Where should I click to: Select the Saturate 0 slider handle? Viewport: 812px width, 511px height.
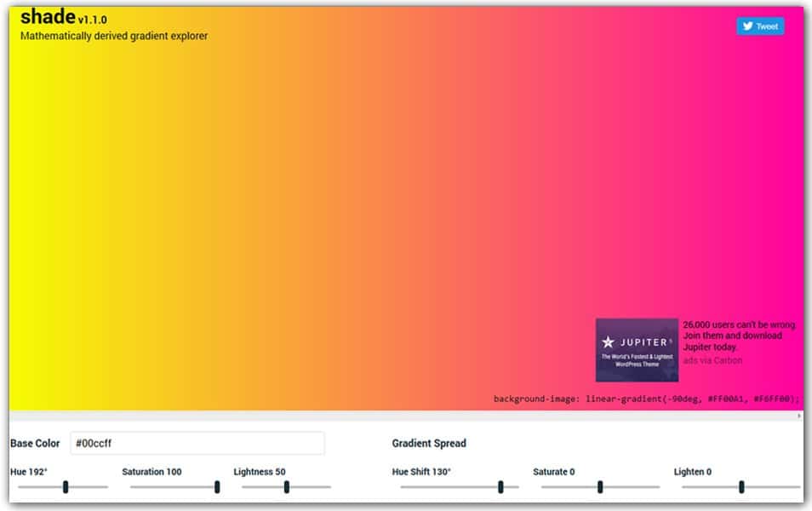[x=600, y=486]
